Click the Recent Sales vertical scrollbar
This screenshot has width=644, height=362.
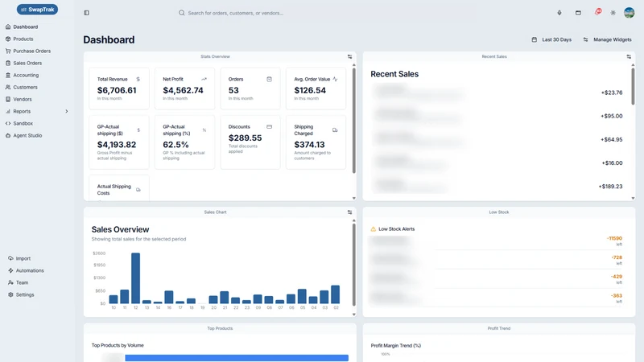[633, 86]
